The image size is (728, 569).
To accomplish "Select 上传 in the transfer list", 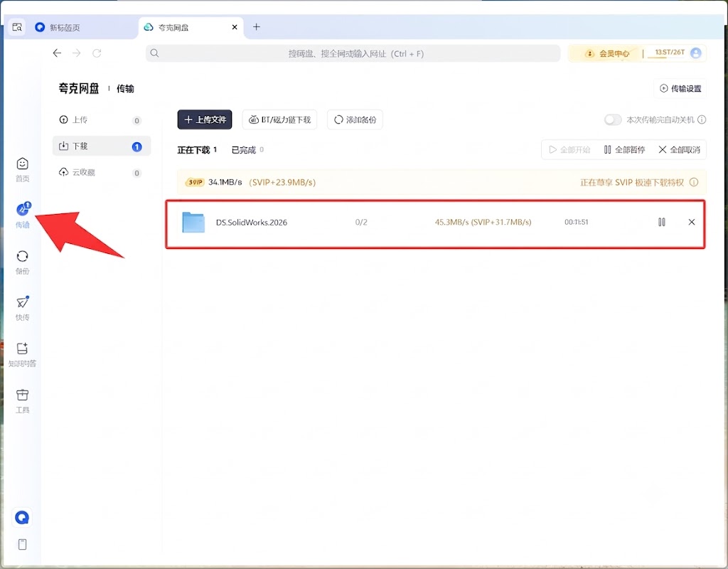I will coord(101,119).
